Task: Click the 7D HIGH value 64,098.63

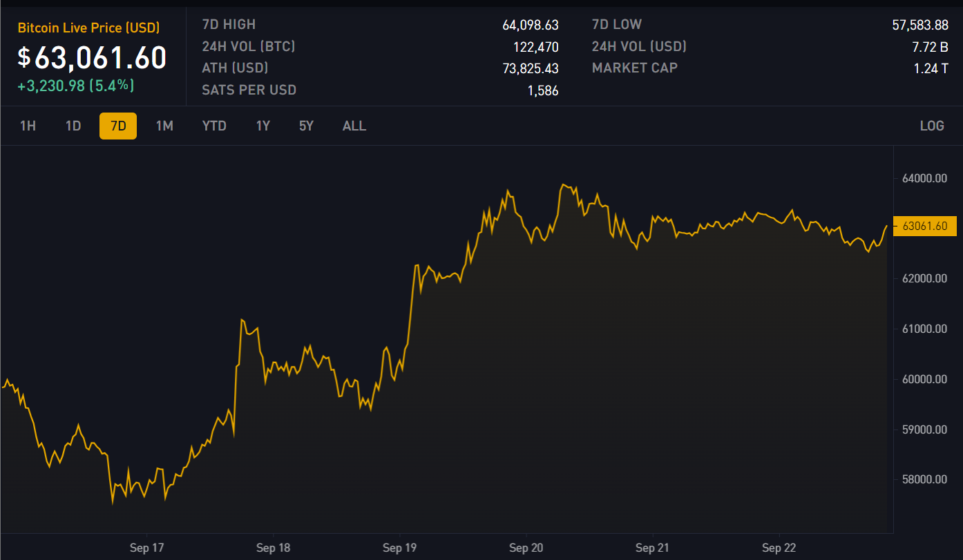Action: click(530, 26)
